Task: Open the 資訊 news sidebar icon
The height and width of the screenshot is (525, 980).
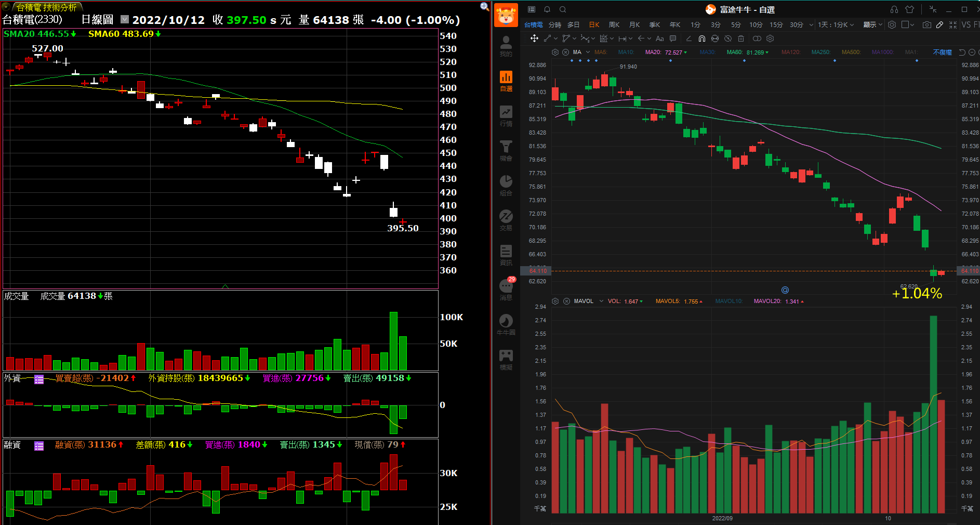Action: pos(506,255)
